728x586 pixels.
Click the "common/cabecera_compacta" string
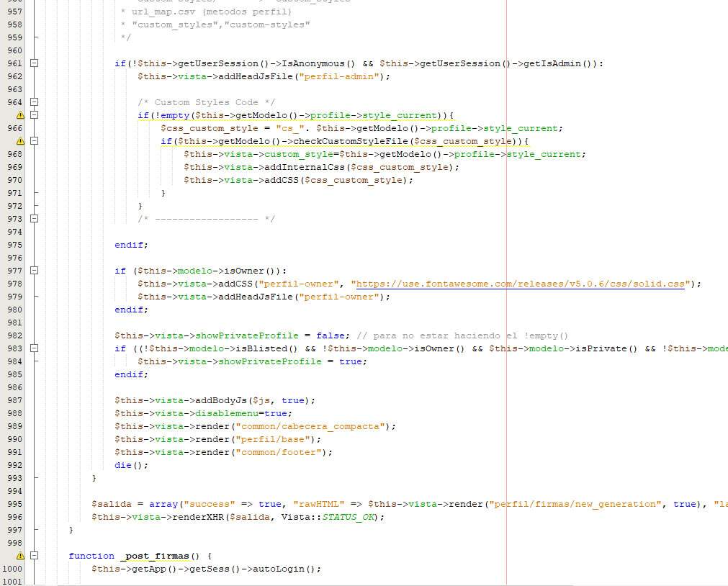[310, 426]
